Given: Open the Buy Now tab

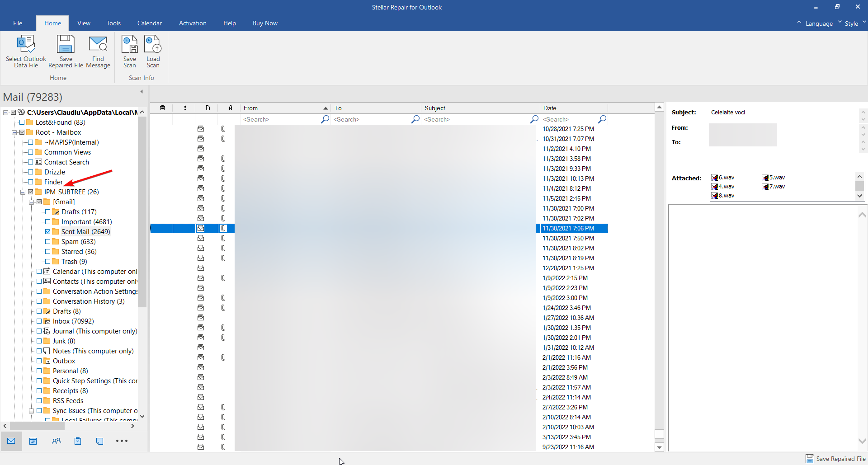Looking at the screenshot, I should 265,23.
